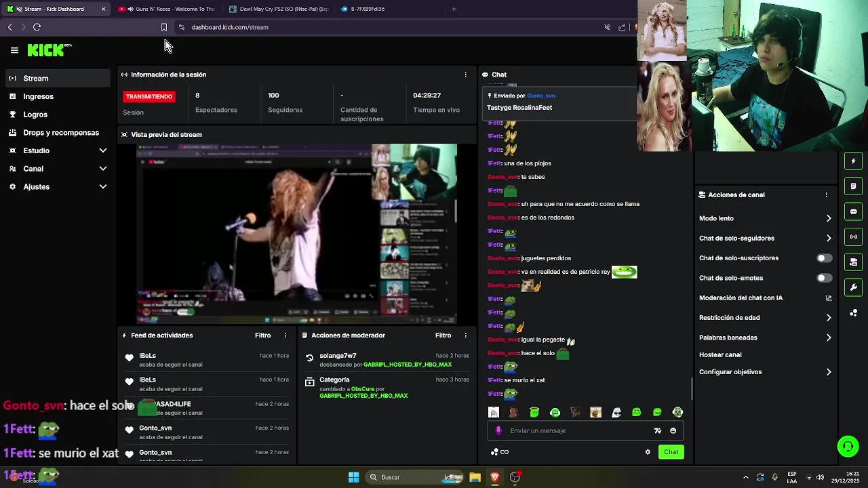Insert the green headphones emote with purple eyes
The width and height of the screenshot is (868, 488).
(x=677, y=412)
